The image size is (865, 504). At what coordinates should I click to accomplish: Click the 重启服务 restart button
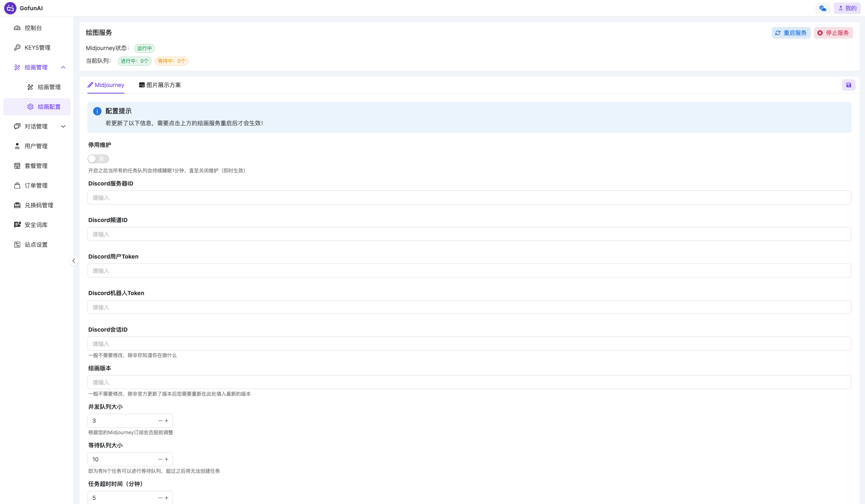791,32
